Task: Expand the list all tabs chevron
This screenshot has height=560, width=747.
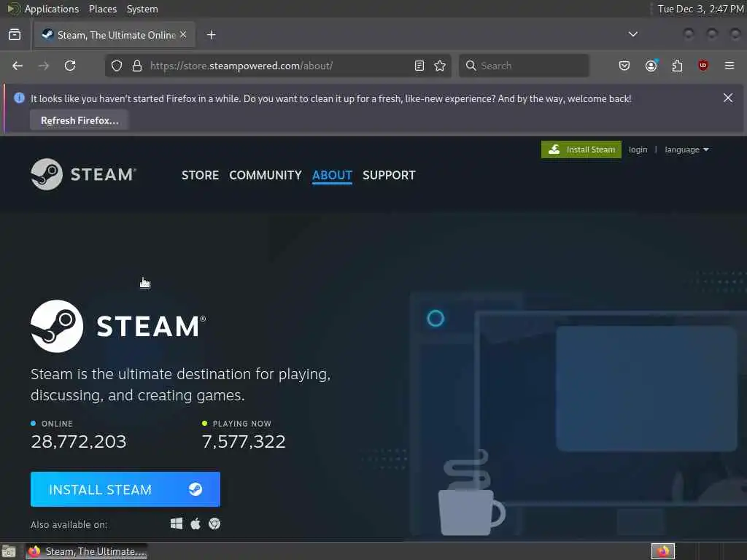Action: tap(633, 34)
